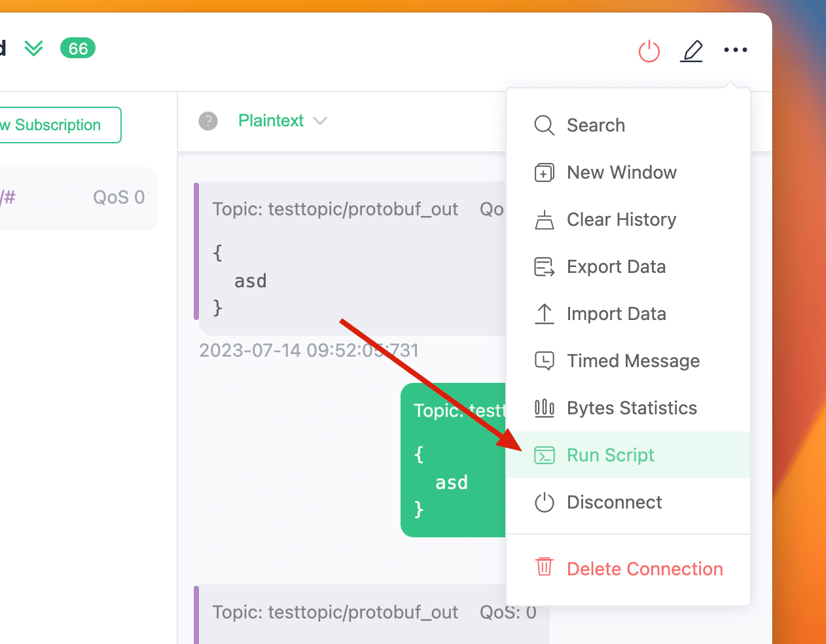Select Import Data in the menu
Image resolution: width=826 pixels, height=644 pixels.
616,314
